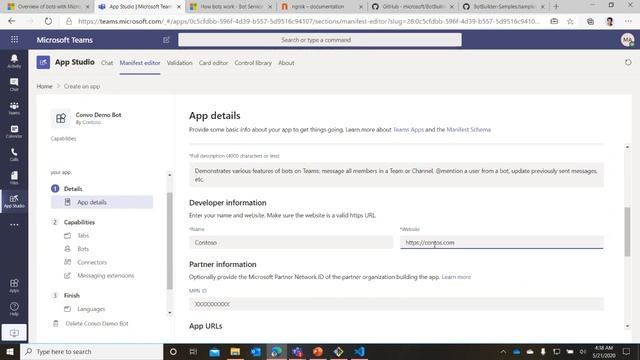Image resolution: width=640 pixels, height=360 pixels.
Task: Switch to the Chat tab in App Studio
Action: 107,63
